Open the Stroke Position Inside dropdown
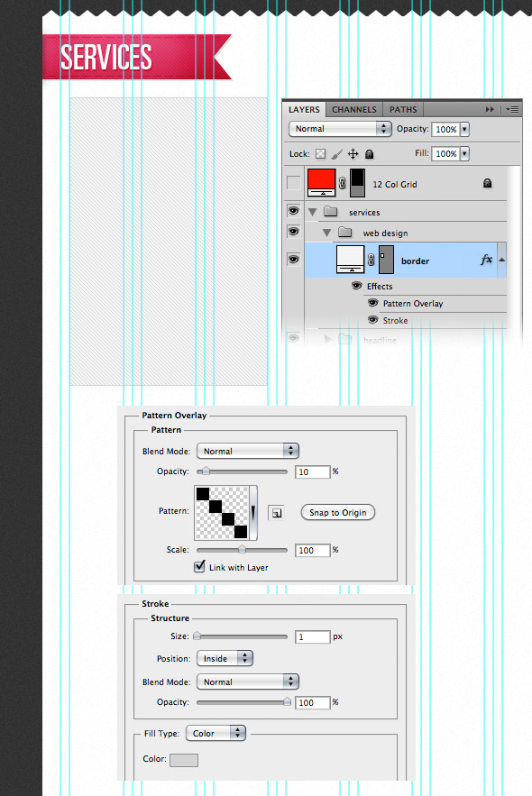 click(225, 658)
